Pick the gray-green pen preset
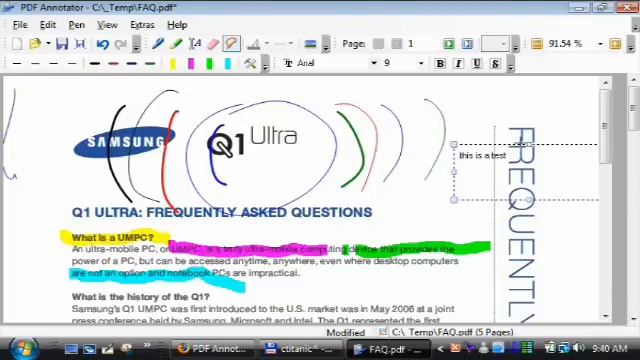Screen dimensions: 640x360 (x=150, y=64)
